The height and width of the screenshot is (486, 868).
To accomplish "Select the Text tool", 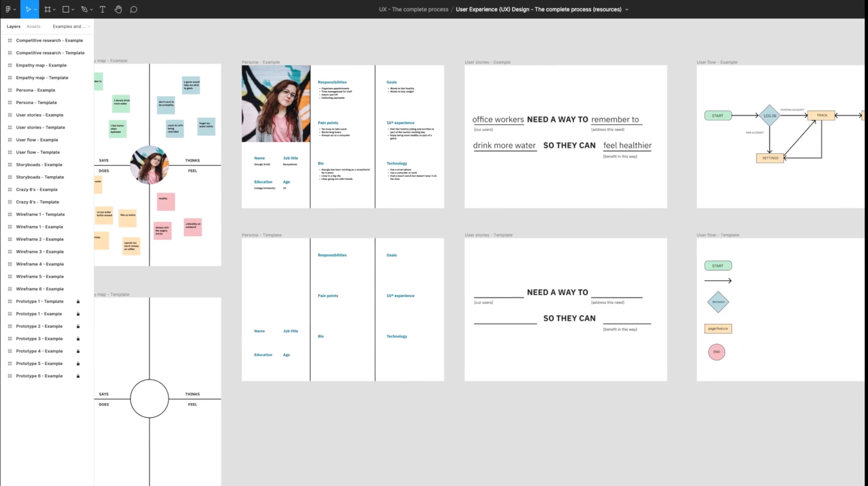I will coord(102,9).
